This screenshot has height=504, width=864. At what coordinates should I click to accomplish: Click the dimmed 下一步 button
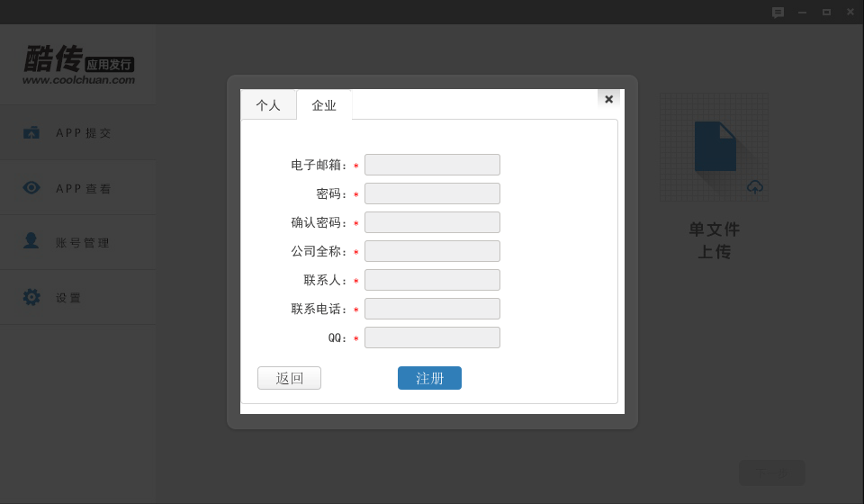pyautogui.click(x=772, y=472)
